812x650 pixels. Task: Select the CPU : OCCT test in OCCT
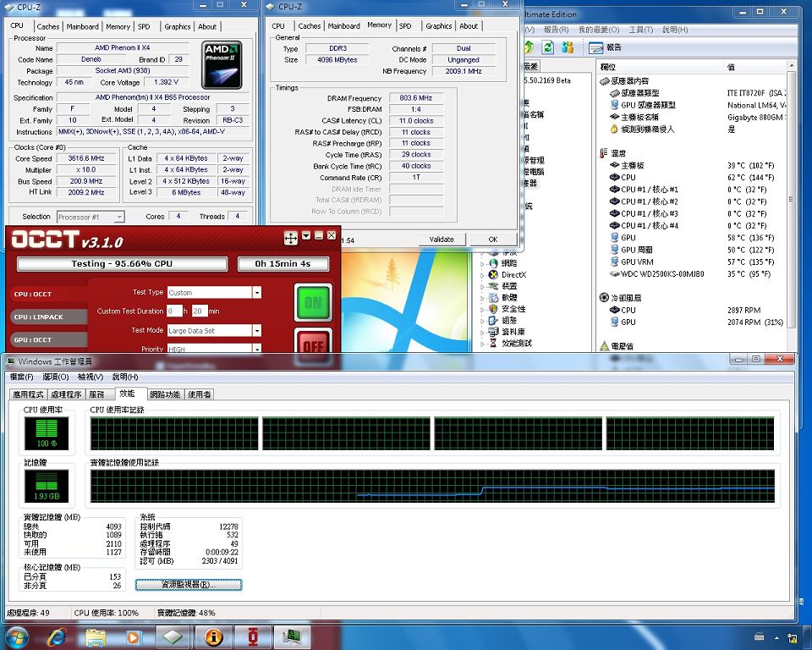click(48, 294)
